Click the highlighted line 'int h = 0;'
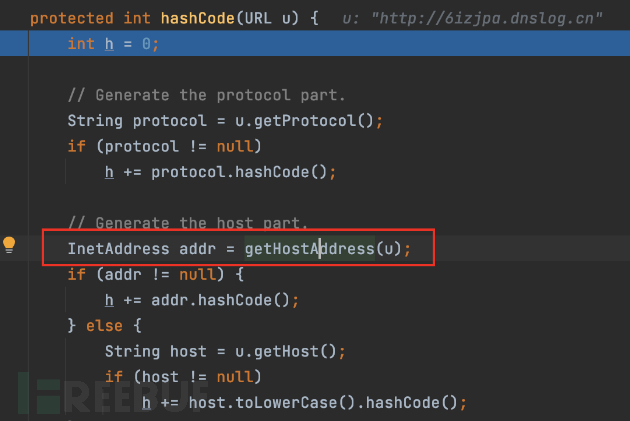Viewport: 630px width, 421px height. pyautogui.click(x=113, y=43)
